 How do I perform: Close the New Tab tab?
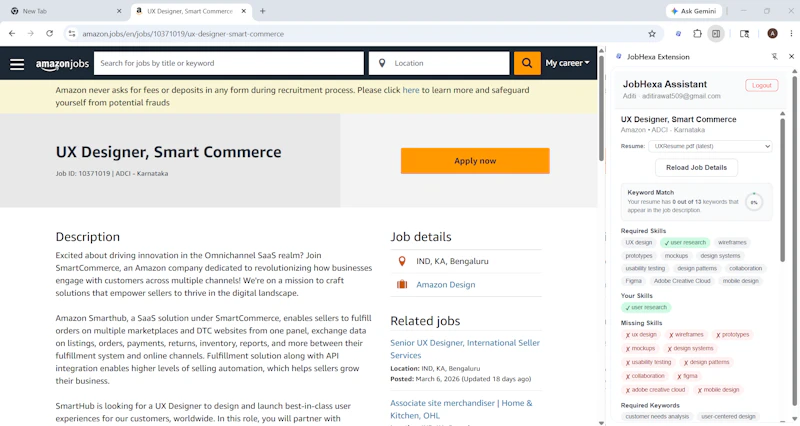(119, 11)
